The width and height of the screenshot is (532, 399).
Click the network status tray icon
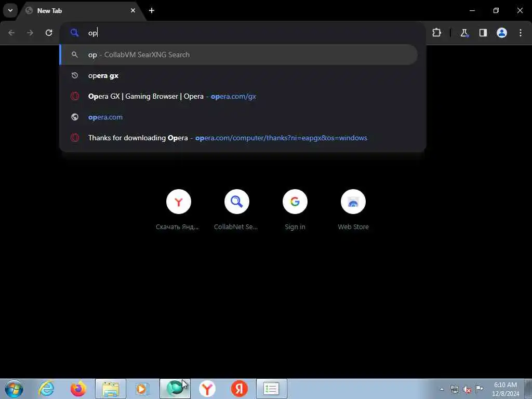[454, 389]
